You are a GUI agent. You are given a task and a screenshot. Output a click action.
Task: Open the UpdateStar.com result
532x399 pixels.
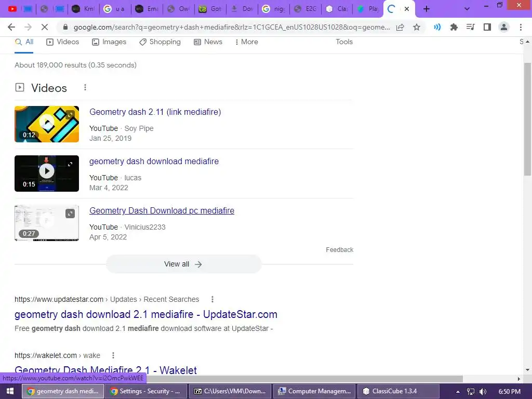pyautogui.click(x=146, y=314)
